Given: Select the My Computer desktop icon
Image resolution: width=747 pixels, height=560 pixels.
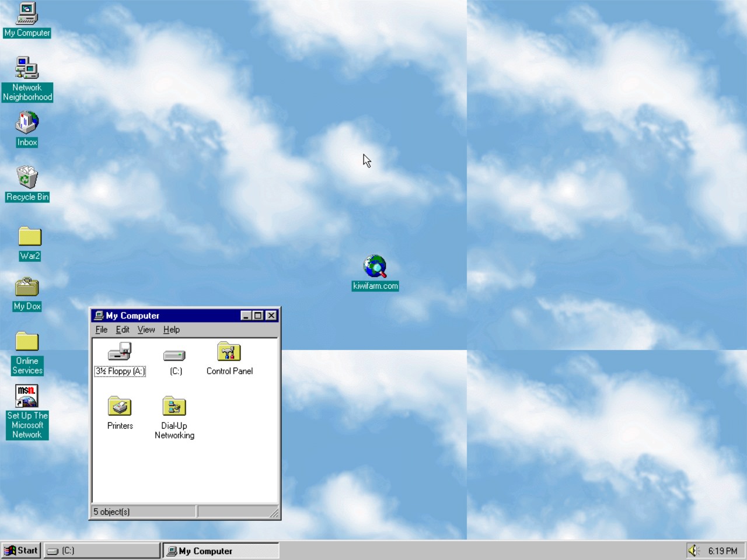Looking at the screenshot, I should coord(27,13).
